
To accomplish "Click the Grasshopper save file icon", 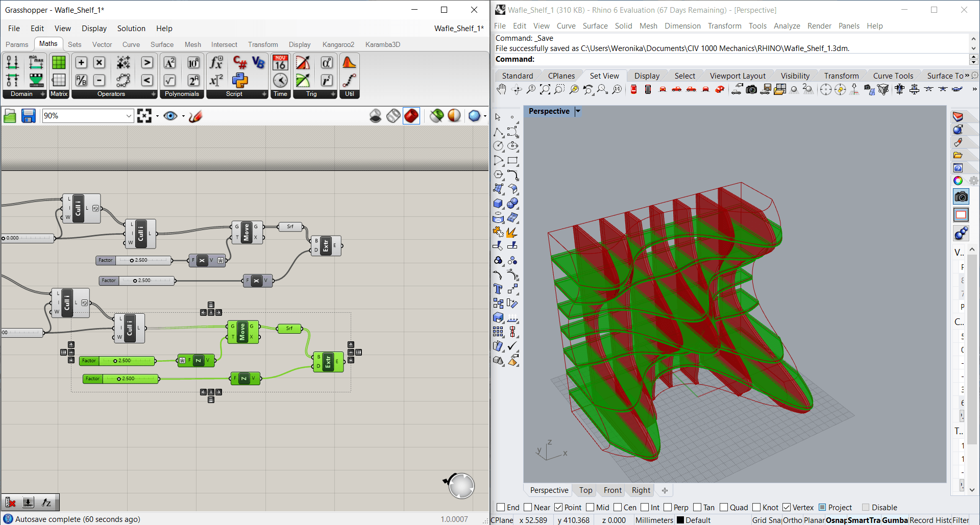I will [29, 116].
